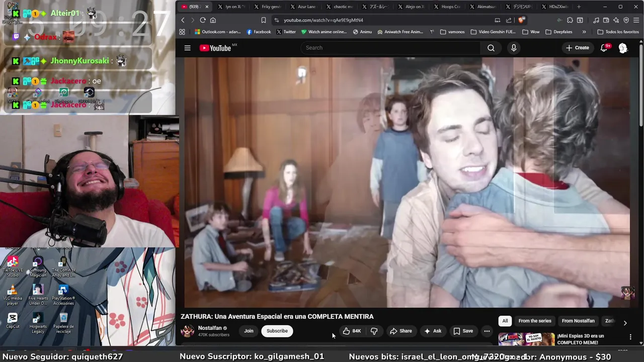Viewport: 644px width, 362px height.
Task: Open the Facebook bookmark
Action: click(259, 32)
